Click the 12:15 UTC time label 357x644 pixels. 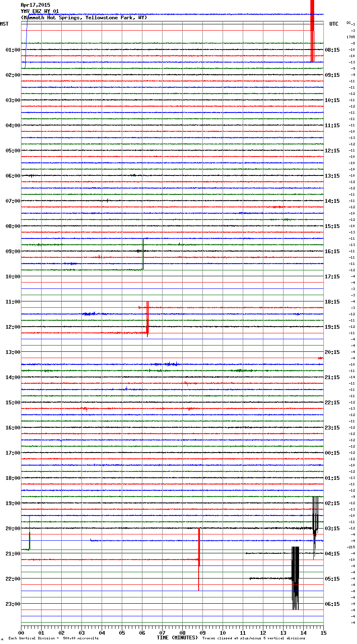[x=332, y=150]
